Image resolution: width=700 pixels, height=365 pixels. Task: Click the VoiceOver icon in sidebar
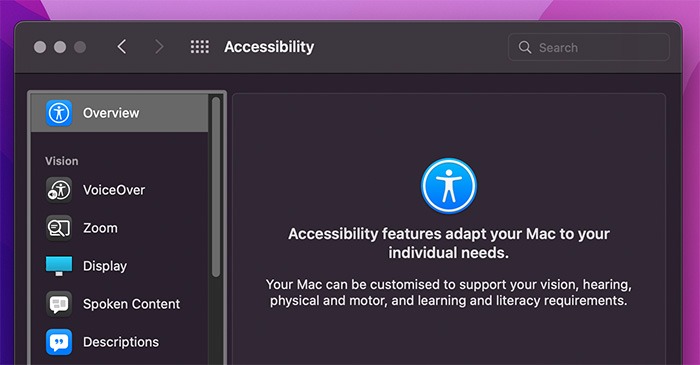click(x=59, y=190)
